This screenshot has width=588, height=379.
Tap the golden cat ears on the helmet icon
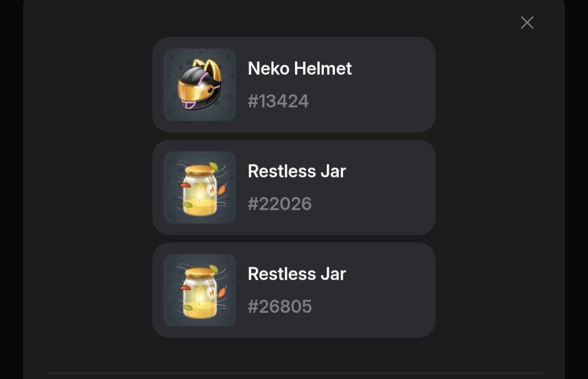pyautogui.click(x=209, y=69)
